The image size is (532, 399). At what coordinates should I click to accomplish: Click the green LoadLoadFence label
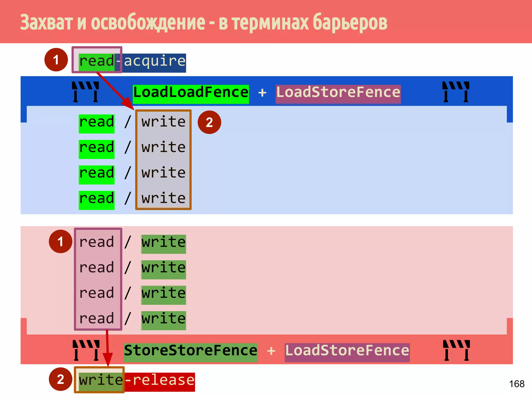point(191,93)
